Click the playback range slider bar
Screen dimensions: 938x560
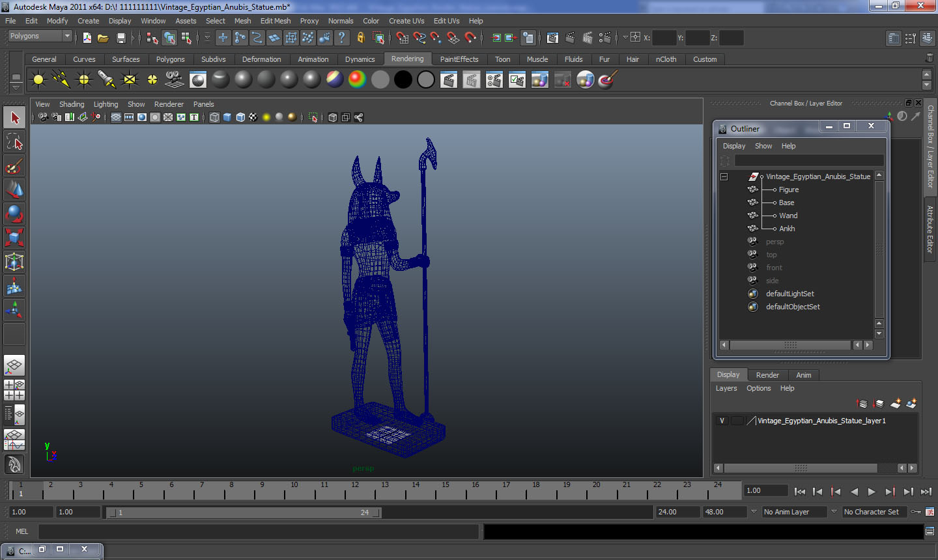(244, 512)
